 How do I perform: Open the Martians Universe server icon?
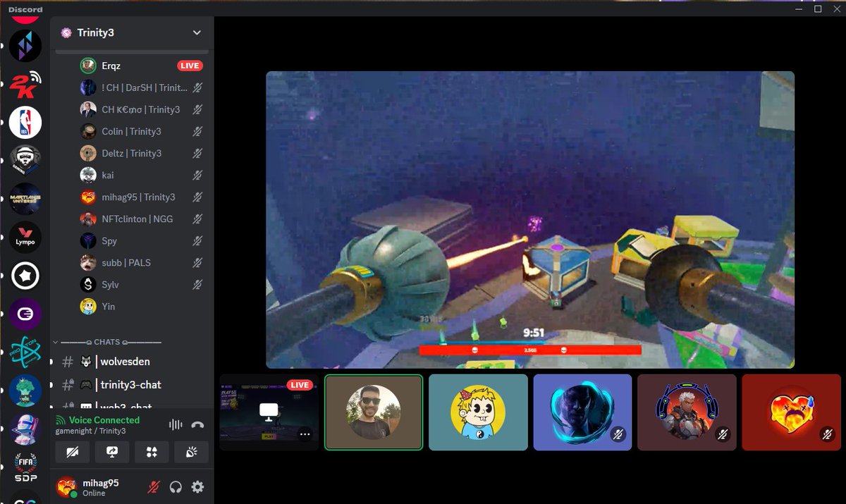(x=25, y=199)
